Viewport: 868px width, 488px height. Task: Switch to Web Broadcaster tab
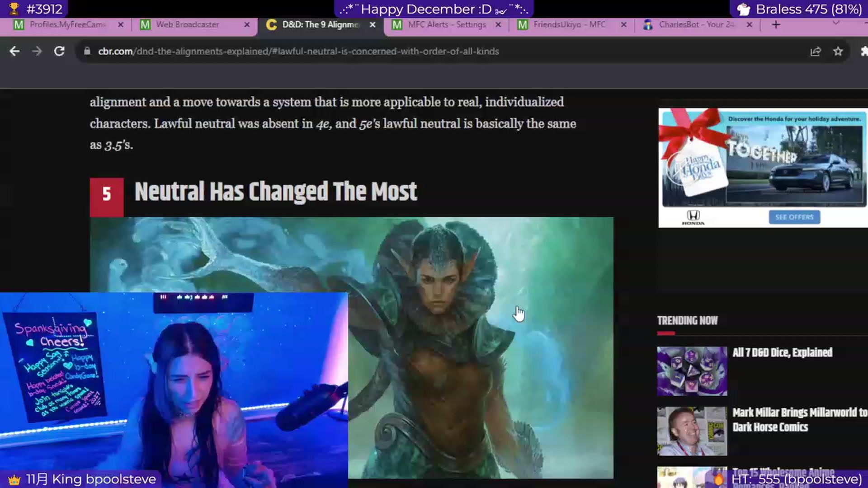pyautogui.click(x=194, y=24)
